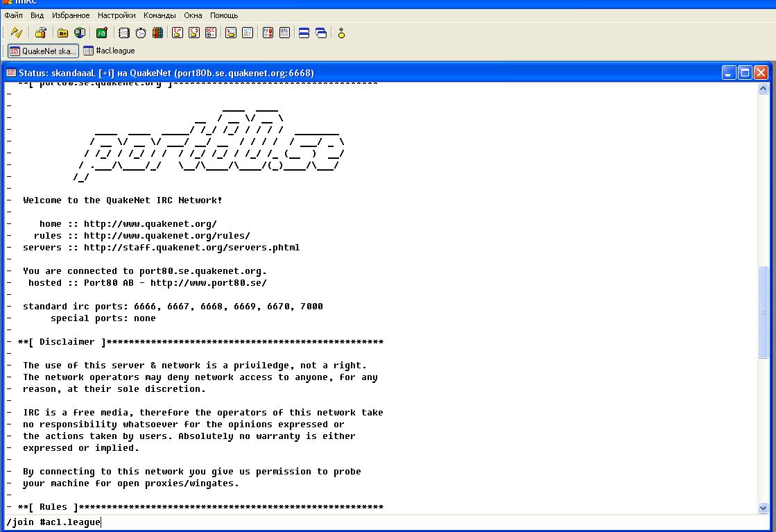Open the Окна menu
Image resolution: width=776 pixels, height=532 pixels.
[x=193, y=15]
